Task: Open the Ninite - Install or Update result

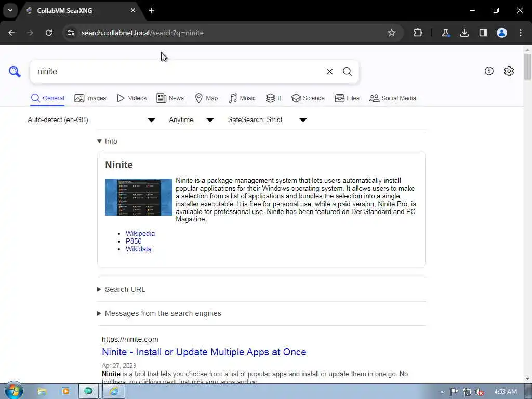Action: click(x=204, y=352)
